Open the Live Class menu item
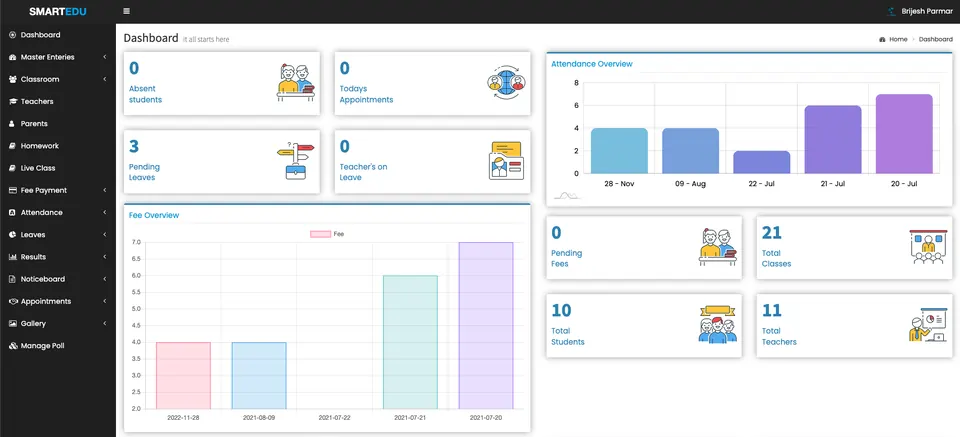This screenshot has width=960, height=437. click(x=58, y=168)
